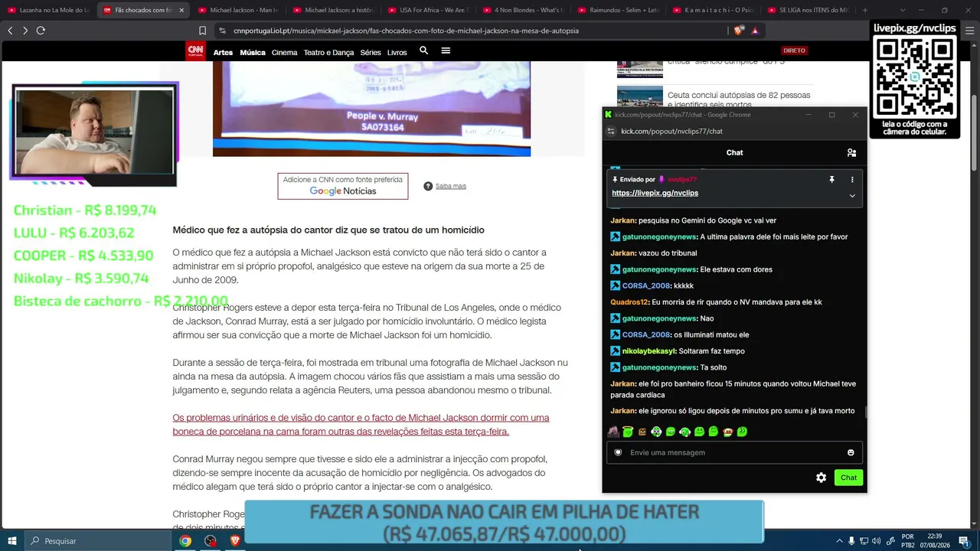980x551 pixels.
Task: Go back using the browser back arrow
Action: coord(10,31)
